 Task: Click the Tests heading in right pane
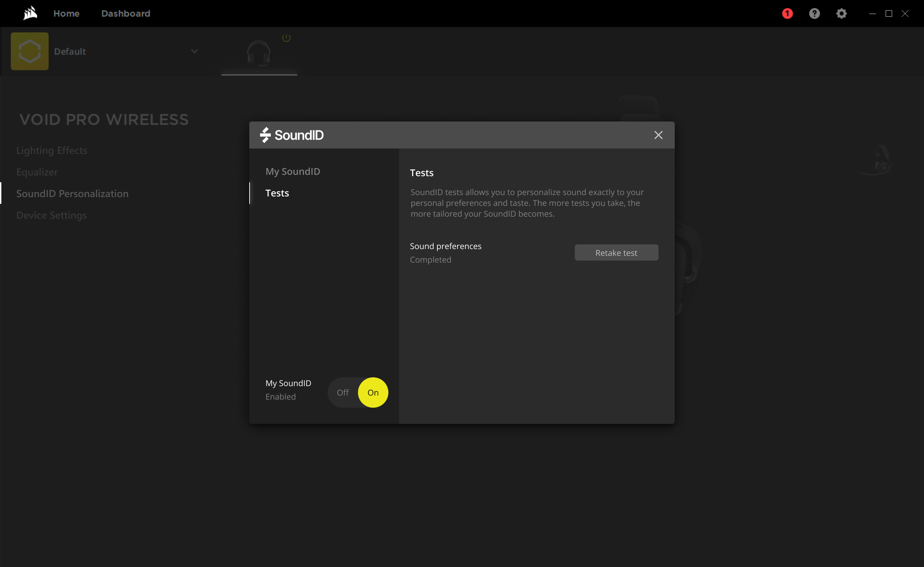coord(421,173)
